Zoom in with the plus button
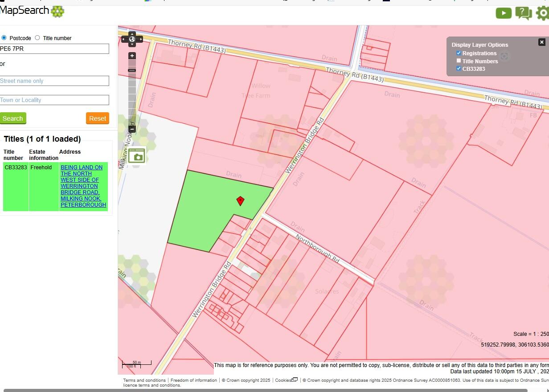 (x=132, y=56)
